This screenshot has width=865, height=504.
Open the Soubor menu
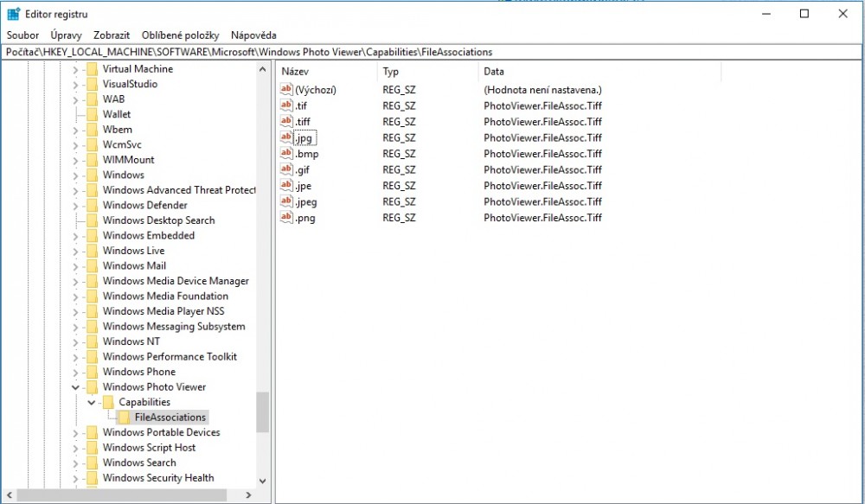coord(22,35)
